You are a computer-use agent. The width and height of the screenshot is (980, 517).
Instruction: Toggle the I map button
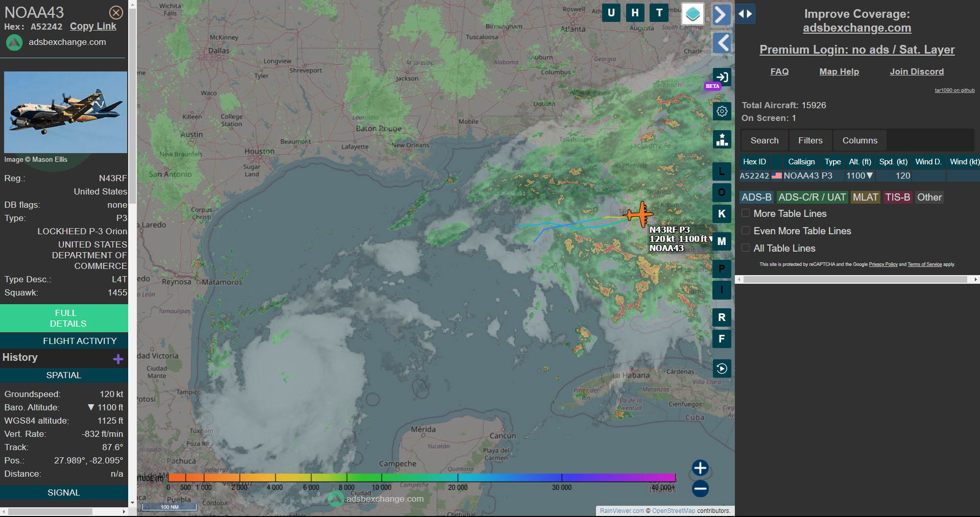tap(722, 290)
